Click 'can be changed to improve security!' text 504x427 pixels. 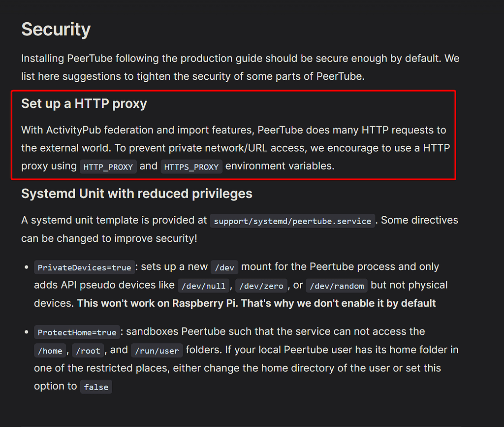tap(109, 238)
